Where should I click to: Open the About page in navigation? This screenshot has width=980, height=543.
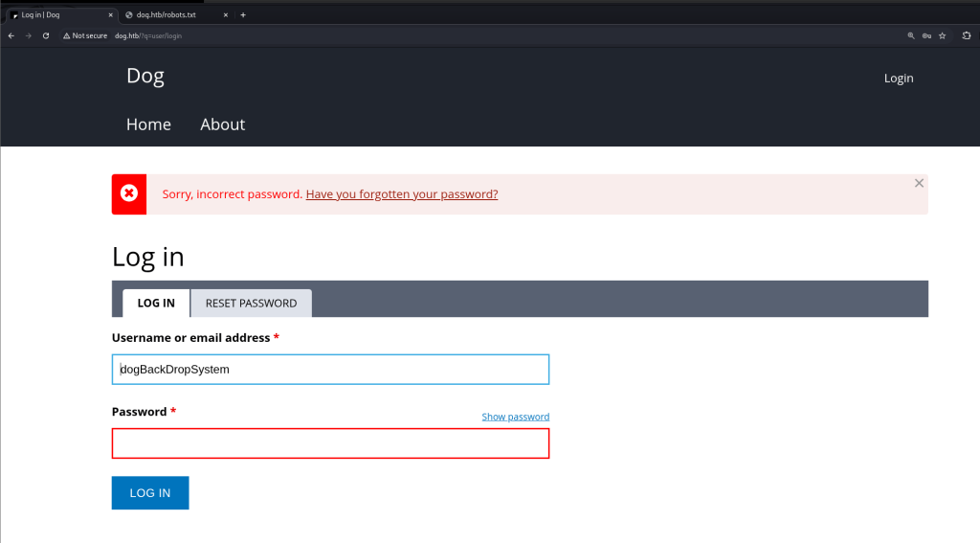(222, 124)
